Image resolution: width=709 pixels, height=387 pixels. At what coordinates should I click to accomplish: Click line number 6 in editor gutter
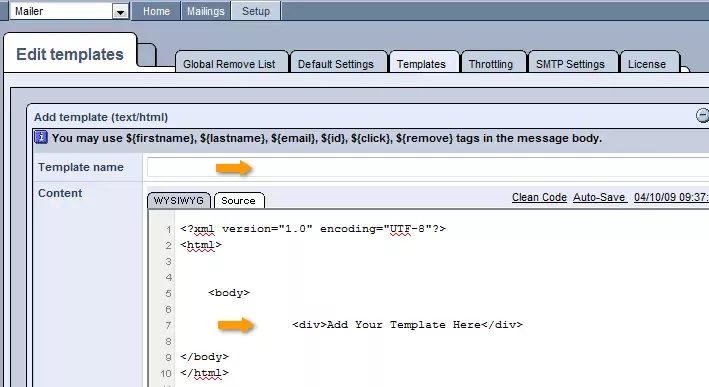pyautogui.click(x=168, y=310)
